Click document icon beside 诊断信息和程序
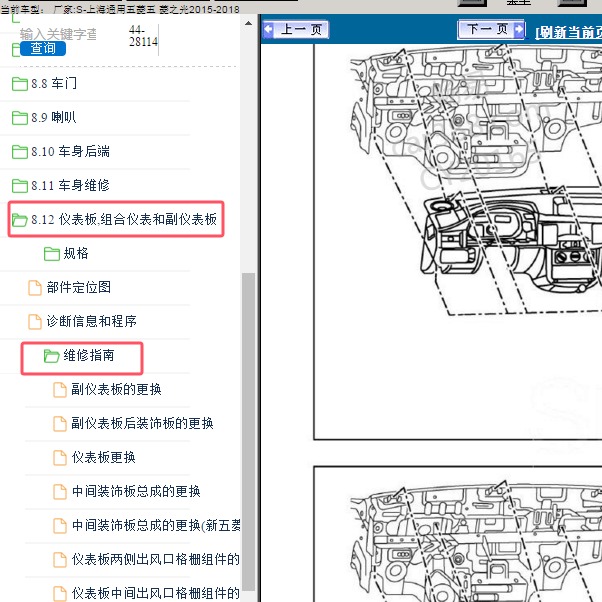 (x=35, y=322)
